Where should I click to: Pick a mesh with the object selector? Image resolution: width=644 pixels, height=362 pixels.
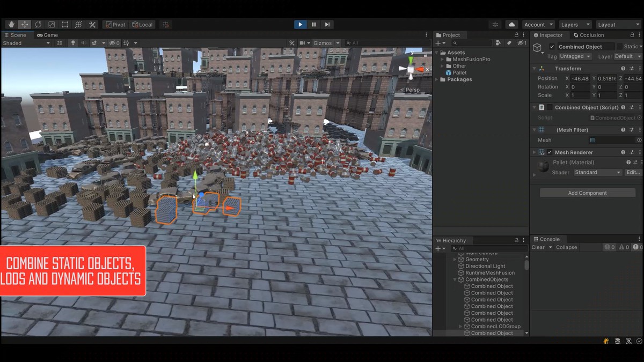[x=639, y=140]
